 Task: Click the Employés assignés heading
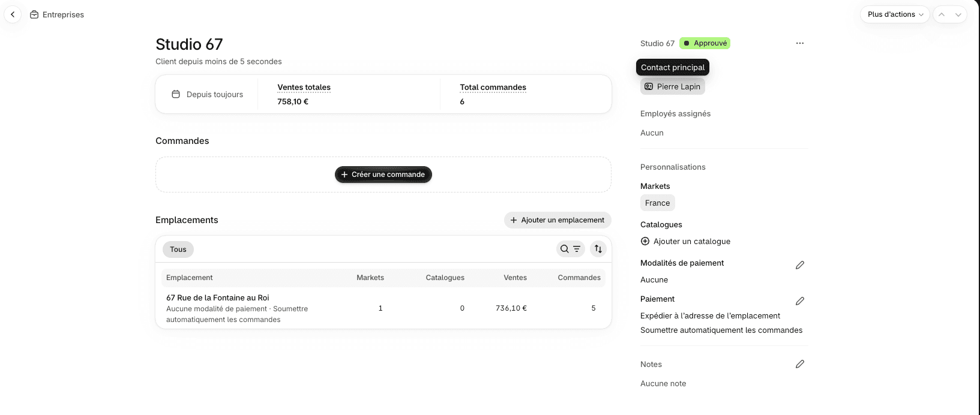675,113
